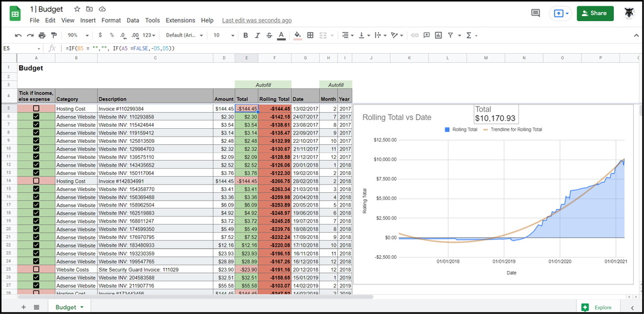
Task: Untick checkbox for Website INV: 211907716
Action: pos(36,285)
